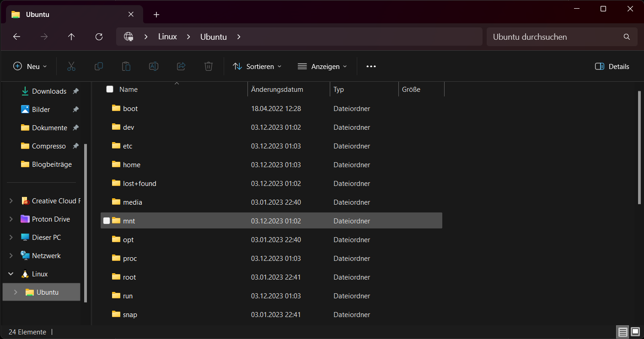The width and height of the screenshot is (644, 339).
Task: Click the file list vertical scrollbar
Action: (x=639, y=148)
